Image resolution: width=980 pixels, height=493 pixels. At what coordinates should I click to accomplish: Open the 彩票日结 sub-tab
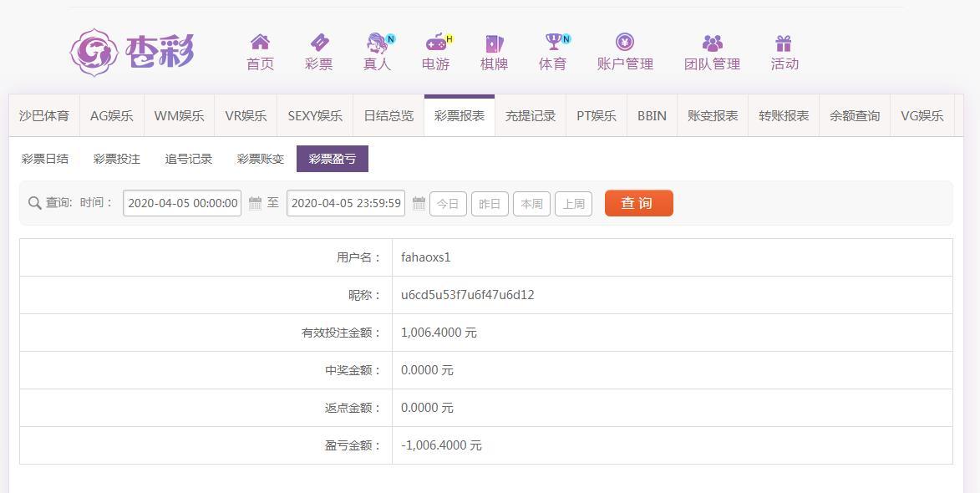(x=45, y=159)
